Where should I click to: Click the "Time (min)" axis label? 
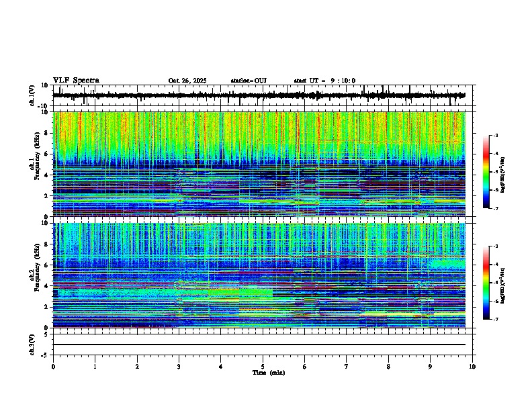(269, 373)
